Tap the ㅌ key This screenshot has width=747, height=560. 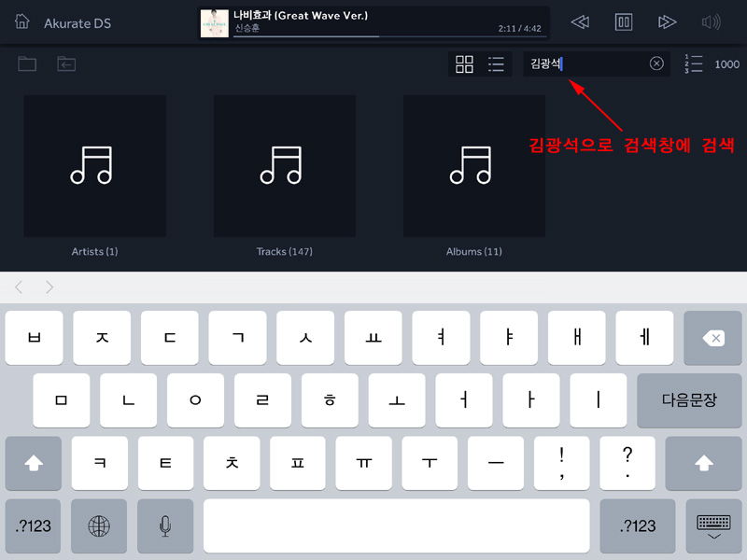tap(166, 463)
